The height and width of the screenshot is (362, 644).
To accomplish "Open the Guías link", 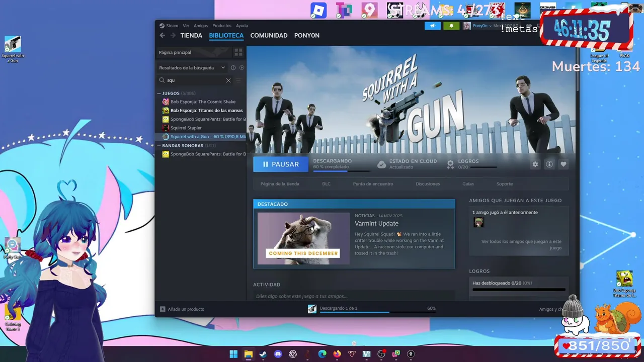I will pos(468,184).
